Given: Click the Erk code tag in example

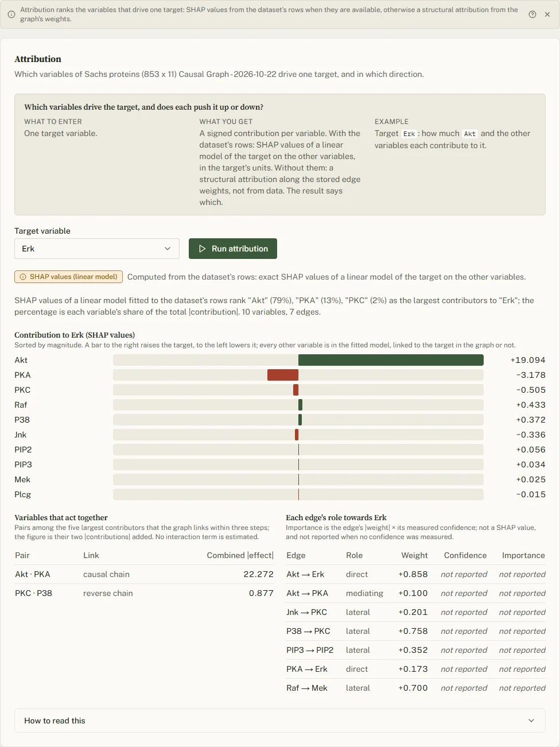Looking at the screenshot, I should click(409, 134).
